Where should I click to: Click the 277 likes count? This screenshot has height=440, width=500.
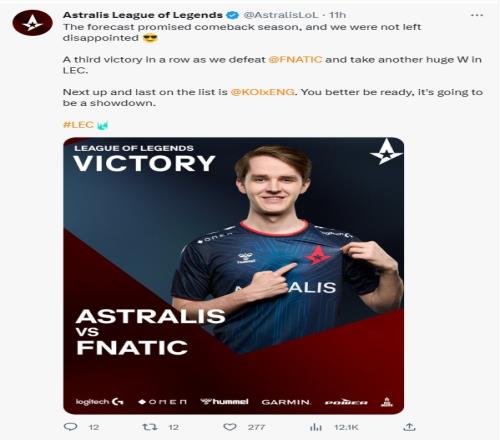pyautogui.click(x=256, y=427)
